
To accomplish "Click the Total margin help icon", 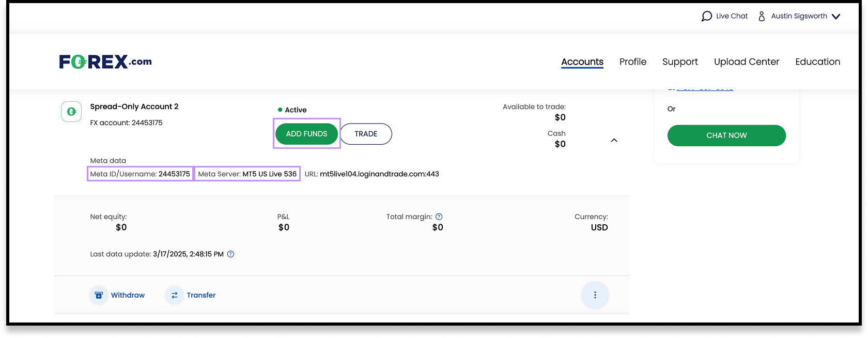I will click(x=439, y=217).
